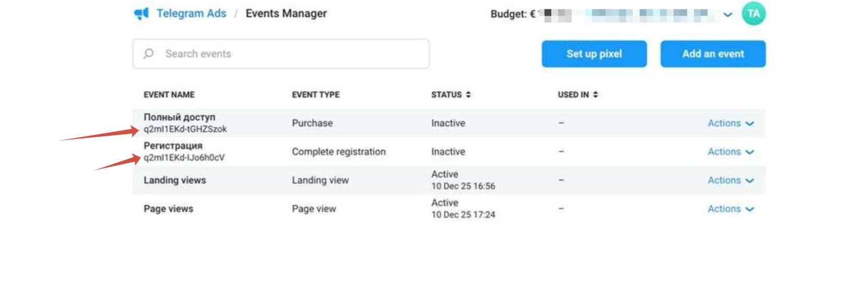Select the Полный доступ event name
868x306 pixels.
[179, 117]
